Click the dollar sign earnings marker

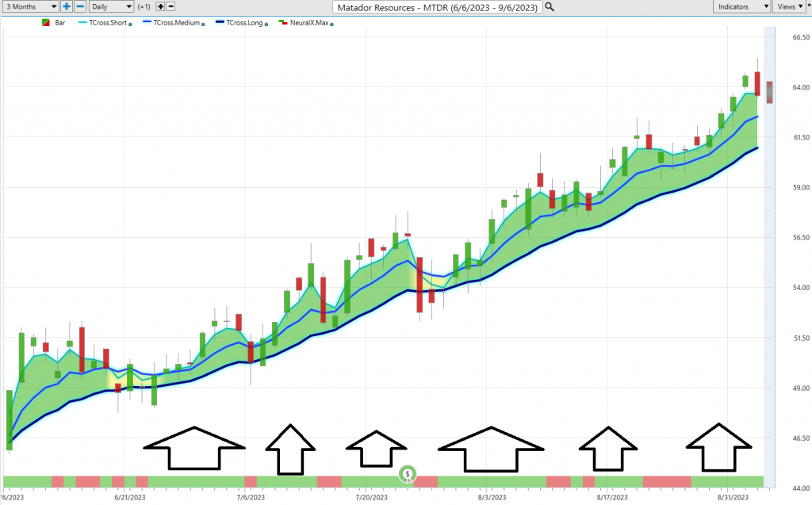point(408,474)
